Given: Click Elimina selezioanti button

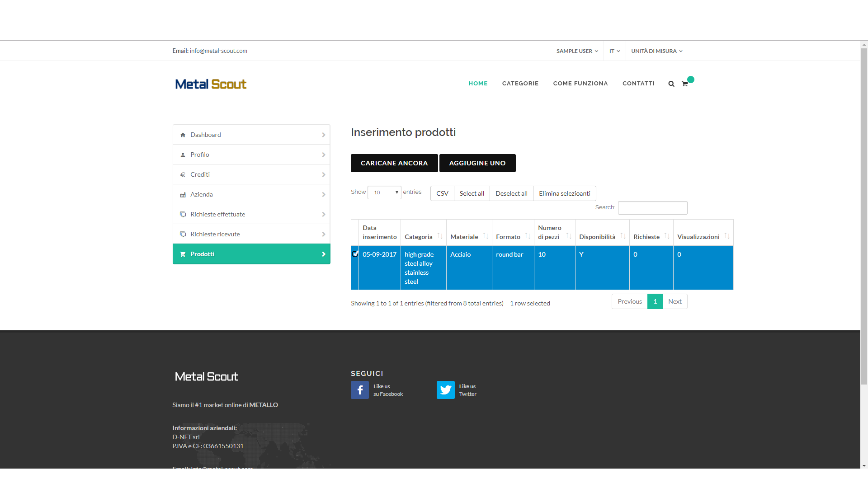Looking at the screenshot, I should coord(565,193).
